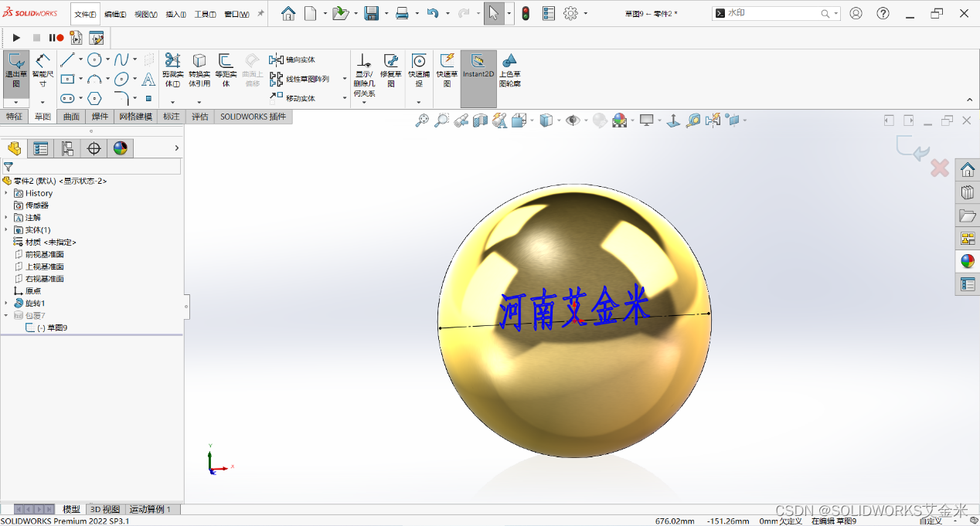Select 前视基准面 in feature tree
This screenshot has height=526, width=980.
39,254
